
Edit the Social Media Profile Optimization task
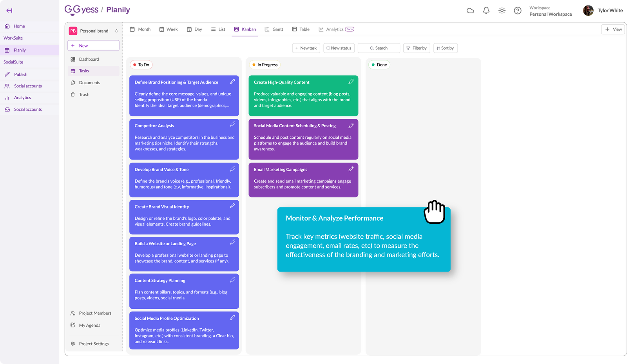(x=232, y=318)
